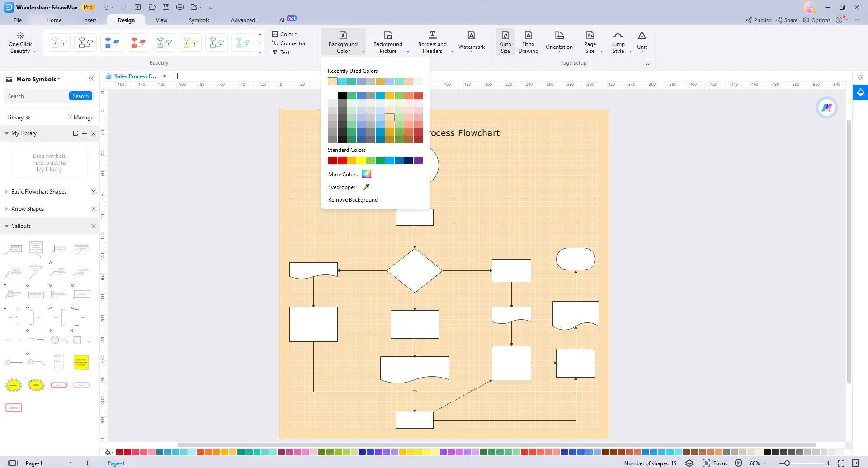Collapse the Callouts group

(7, 226)
